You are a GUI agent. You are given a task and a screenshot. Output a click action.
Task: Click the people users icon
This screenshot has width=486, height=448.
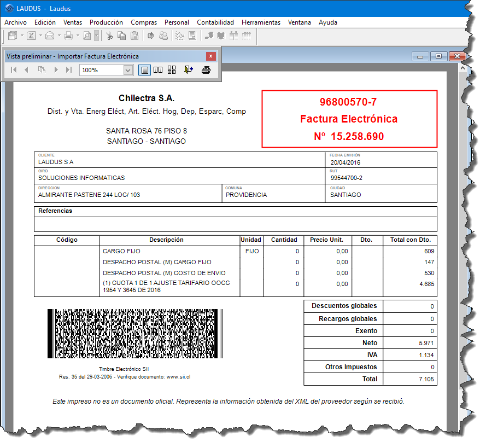[163, 36]
